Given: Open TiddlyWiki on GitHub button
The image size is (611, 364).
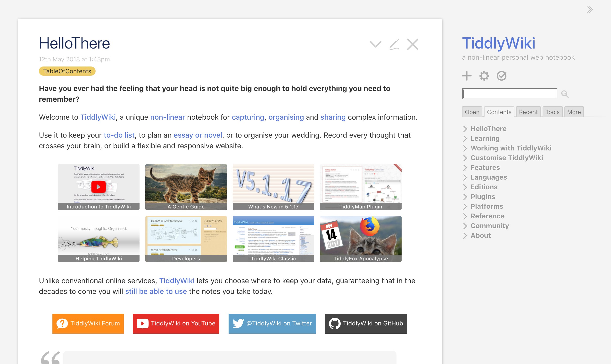Looking at the screenshot, I should click(x=366, y=323).
